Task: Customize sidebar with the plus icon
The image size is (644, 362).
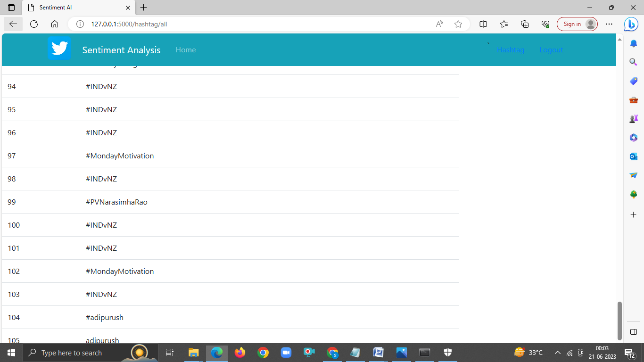Action: [x=633, y=214]
